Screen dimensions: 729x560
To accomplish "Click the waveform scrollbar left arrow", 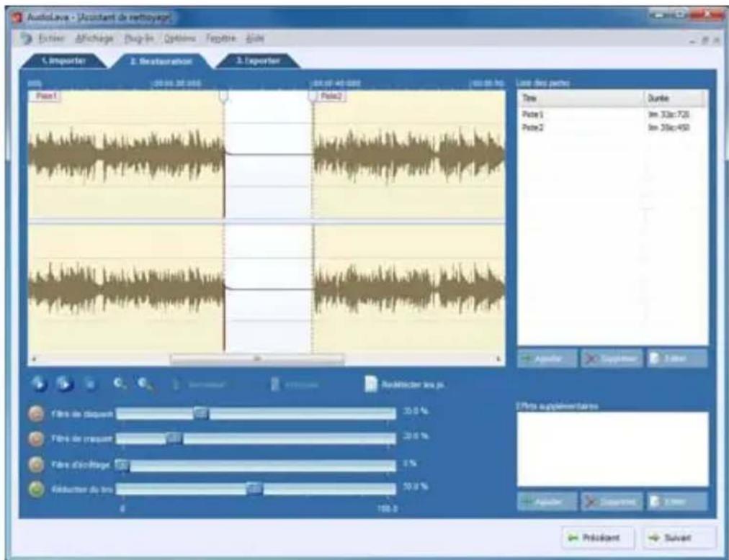I will (33, 358).
